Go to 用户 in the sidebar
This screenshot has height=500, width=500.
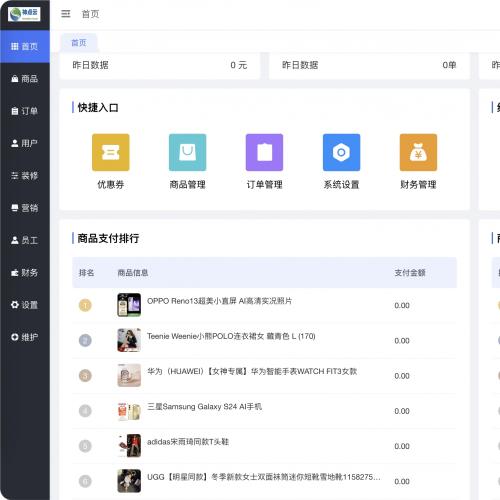tap(25, 143)
